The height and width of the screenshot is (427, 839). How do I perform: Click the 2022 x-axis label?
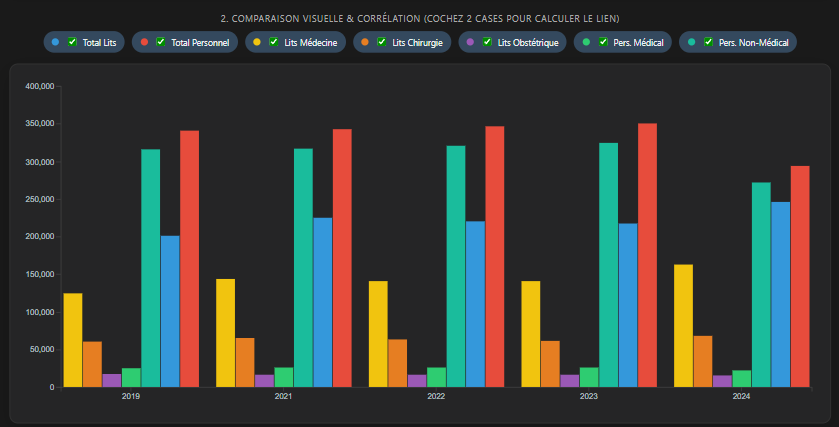coord(436,397)
